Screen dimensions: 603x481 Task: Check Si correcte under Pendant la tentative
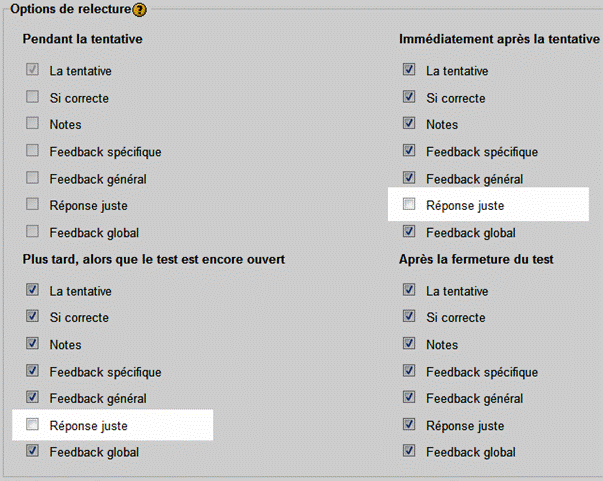tap(32, 98)
